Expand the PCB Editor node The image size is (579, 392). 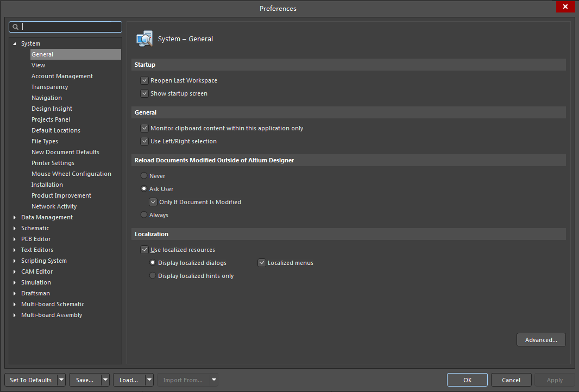click(x=15, y=239)
